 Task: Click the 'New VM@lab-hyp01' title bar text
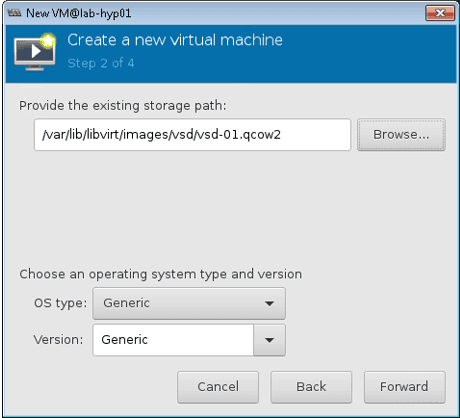(79, 13)
